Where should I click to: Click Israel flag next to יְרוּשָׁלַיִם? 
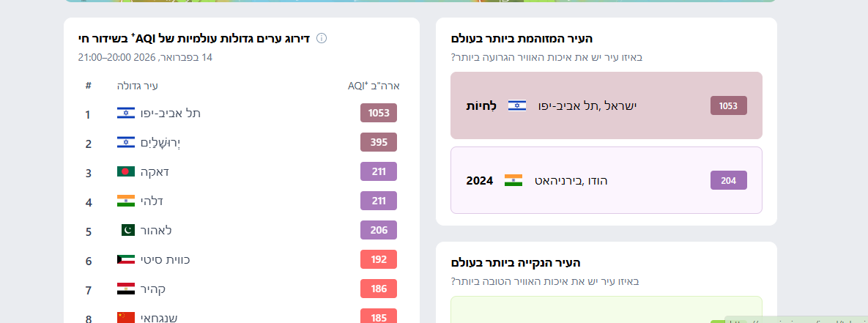click(126, 142)
